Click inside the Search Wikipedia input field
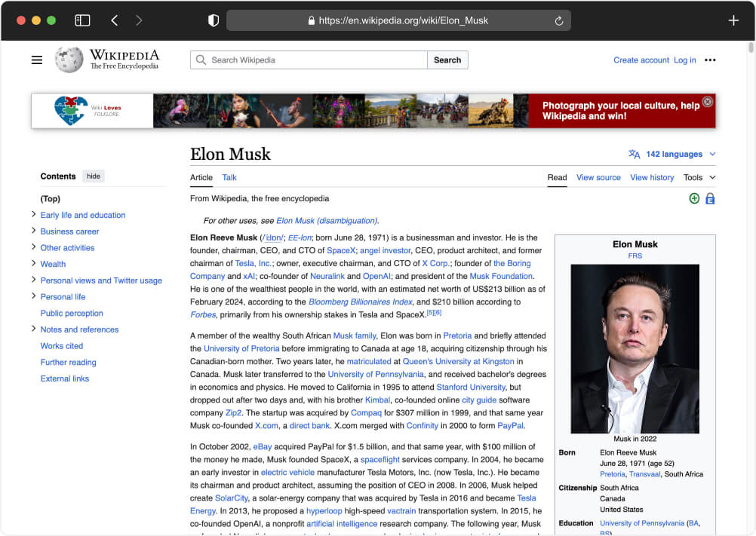The width and height of the screenshot is (756, 536). click(308, 60)
